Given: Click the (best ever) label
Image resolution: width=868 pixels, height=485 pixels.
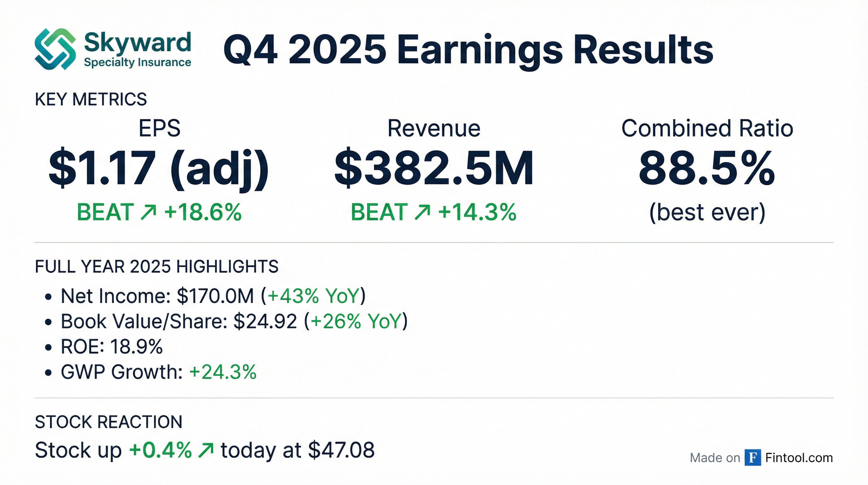Looking at the screenshot, I should [707, 212].
